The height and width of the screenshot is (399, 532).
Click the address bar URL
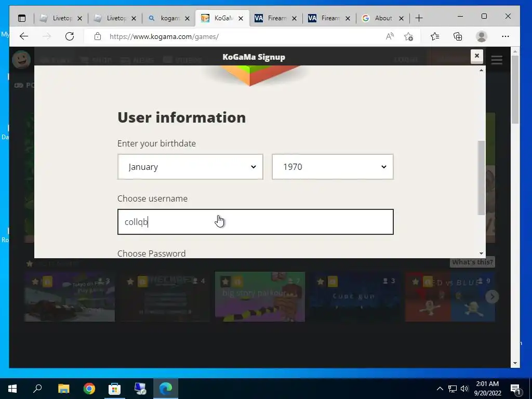coord(164,36)
